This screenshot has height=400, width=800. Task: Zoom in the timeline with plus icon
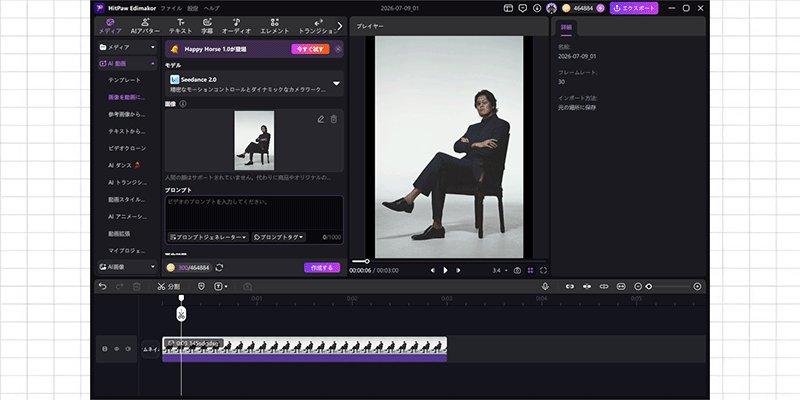[697, 287]
